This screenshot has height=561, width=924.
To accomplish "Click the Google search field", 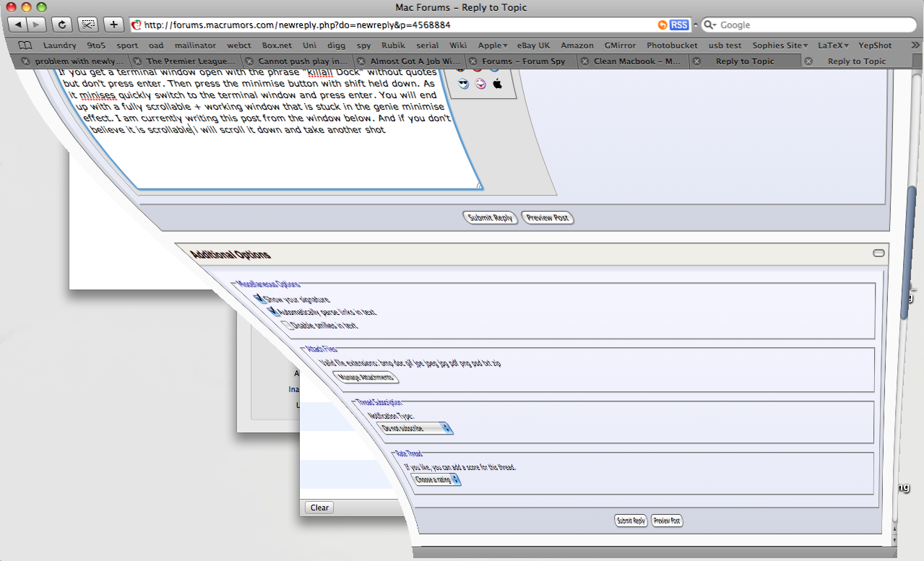I will pyautogui.click(x=809, y=25).
